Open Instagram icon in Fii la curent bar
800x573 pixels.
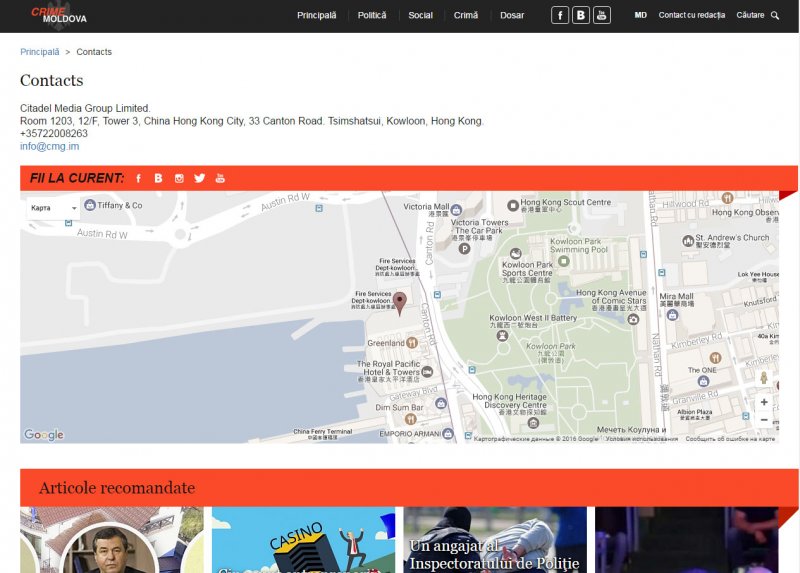click(x=179, y=178)
